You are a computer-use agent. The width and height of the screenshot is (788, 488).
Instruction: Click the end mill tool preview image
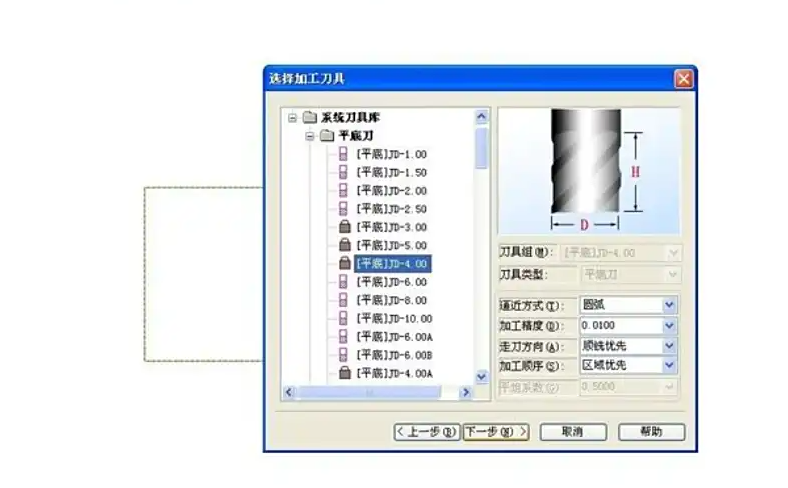(589, 170)
